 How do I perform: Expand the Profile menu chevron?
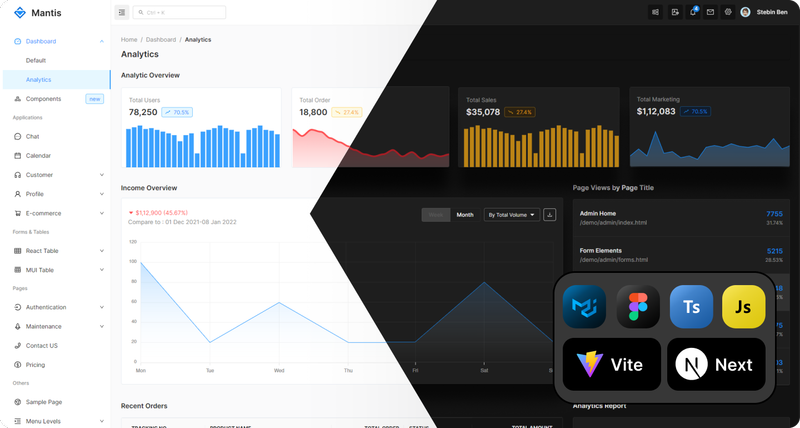(x=102, y=194)
